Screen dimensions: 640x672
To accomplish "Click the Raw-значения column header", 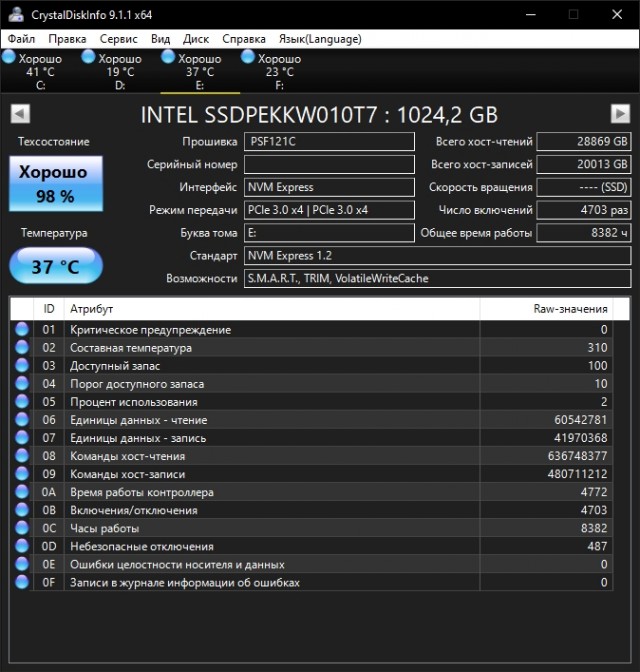I will [546, 309].
